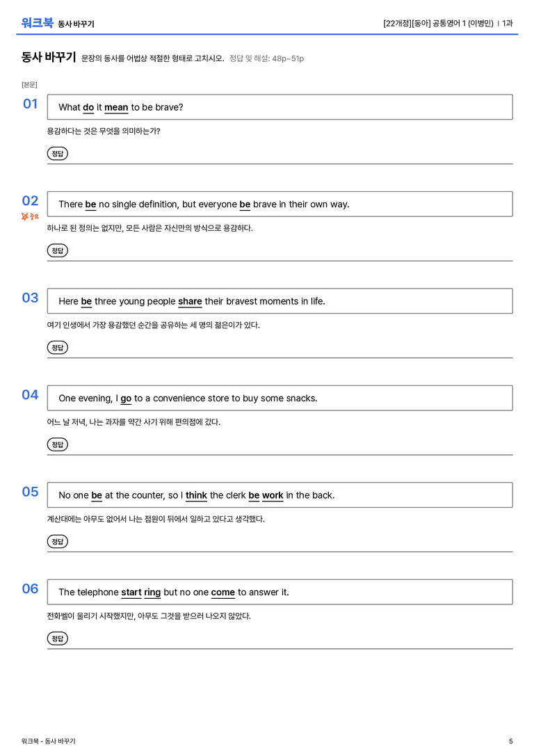534x756 pixels.
Task: Click the page number 5 in the footer
Action: tap(511, 741)
